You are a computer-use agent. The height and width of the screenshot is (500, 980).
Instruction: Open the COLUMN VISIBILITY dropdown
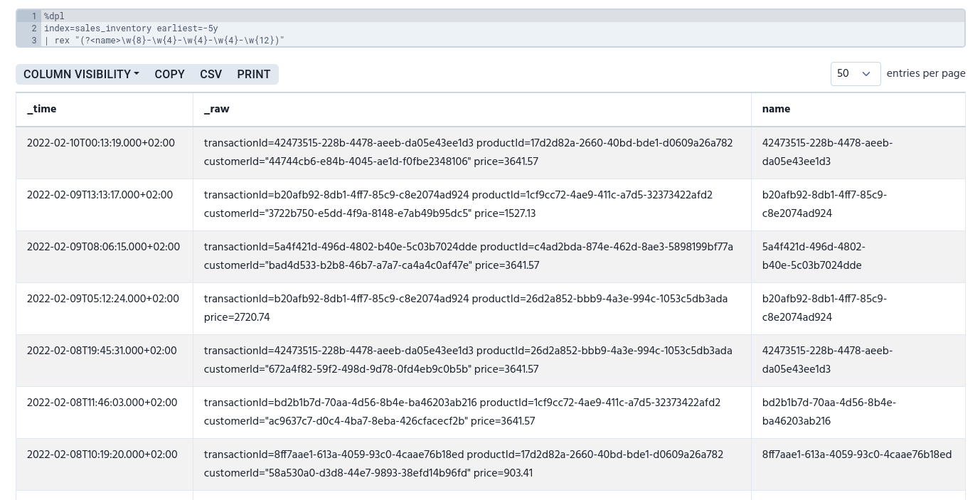(x=81, y=74)
